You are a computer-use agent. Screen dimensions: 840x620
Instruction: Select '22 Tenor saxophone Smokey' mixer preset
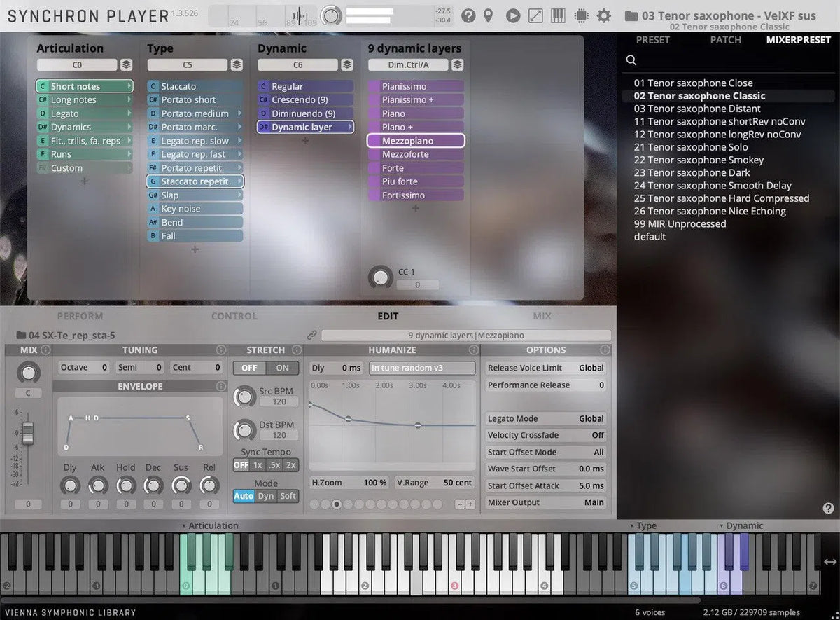click(699, 160)
